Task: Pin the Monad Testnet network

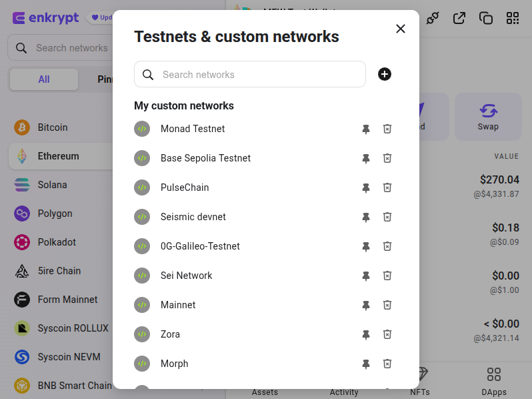Action: click(366, 129)
